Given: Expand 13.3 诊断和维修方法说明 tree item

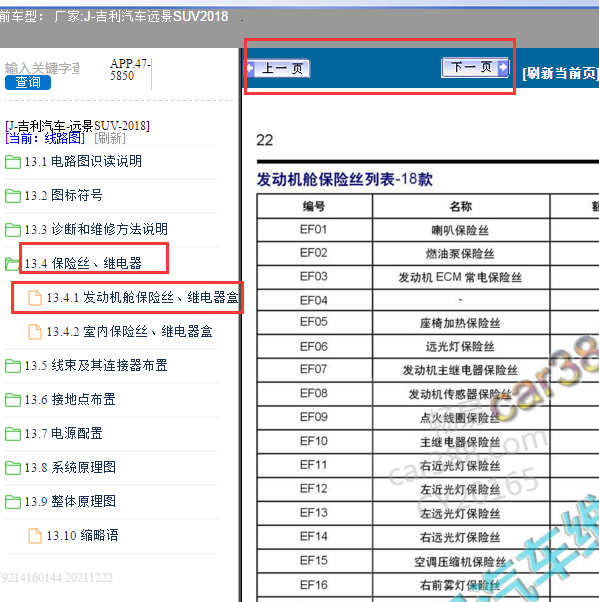Looking at the screenshot, I should pos(96,229).
